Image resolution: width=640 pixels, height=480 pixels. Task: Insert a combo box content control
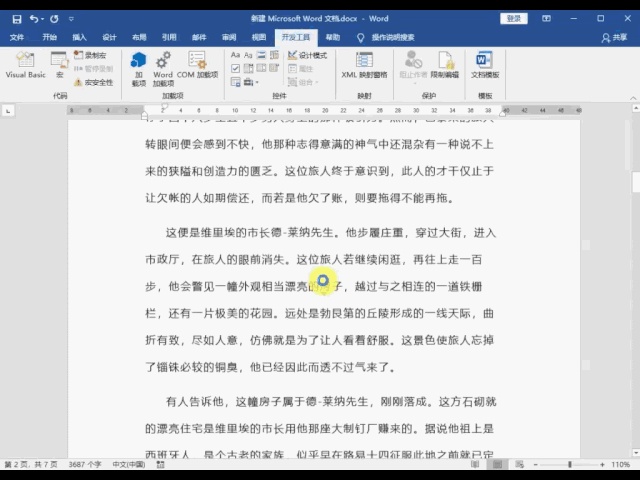point(248,69)
